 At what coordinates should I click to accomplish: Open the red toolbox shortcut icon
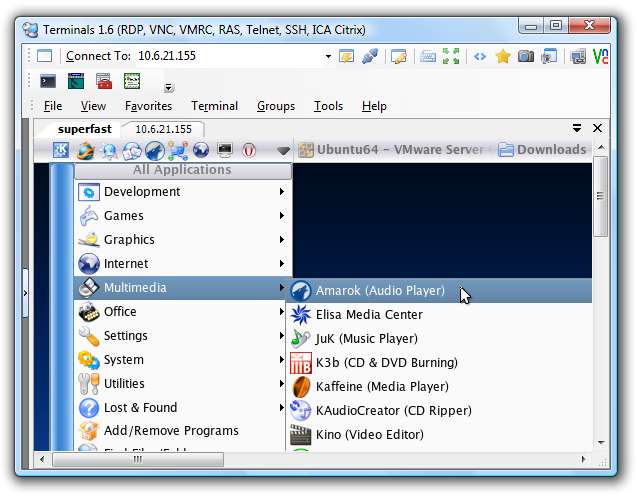pos(104,82)
